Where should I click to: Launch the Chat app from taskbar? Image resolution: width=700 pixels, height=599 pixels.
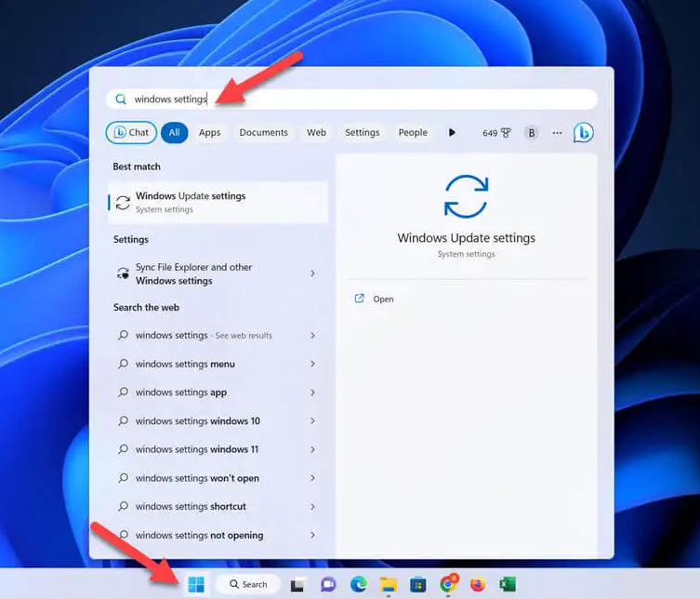(328, 584)
